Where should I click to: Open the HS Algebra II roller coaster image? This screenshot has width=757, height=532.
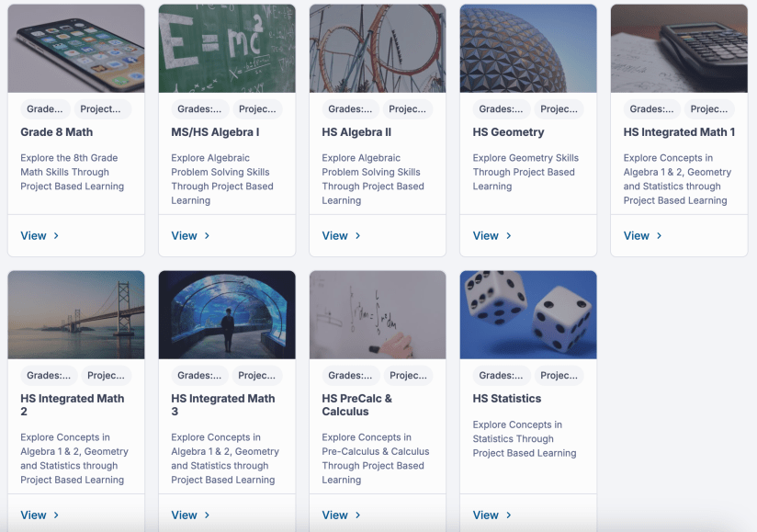(378, 49)
